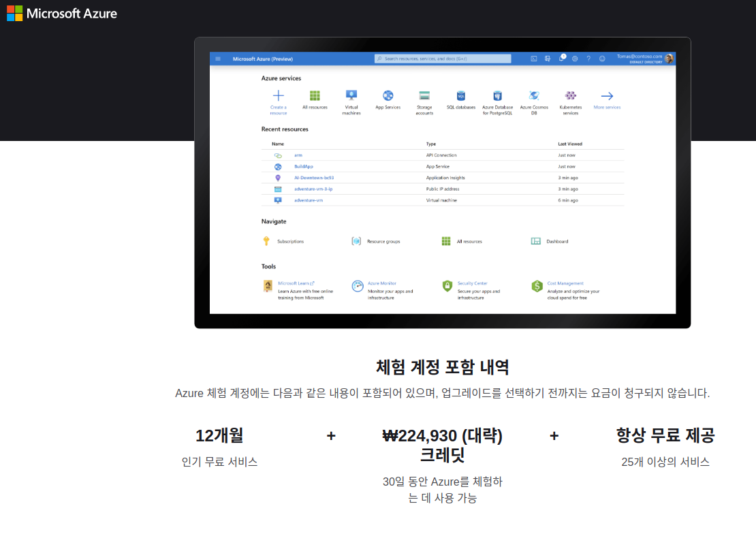The width and height of the screenshot is (756, 534).
Task: Open the Kubernetes services icon
Action: pyautogui.click(x=570, y=95)
